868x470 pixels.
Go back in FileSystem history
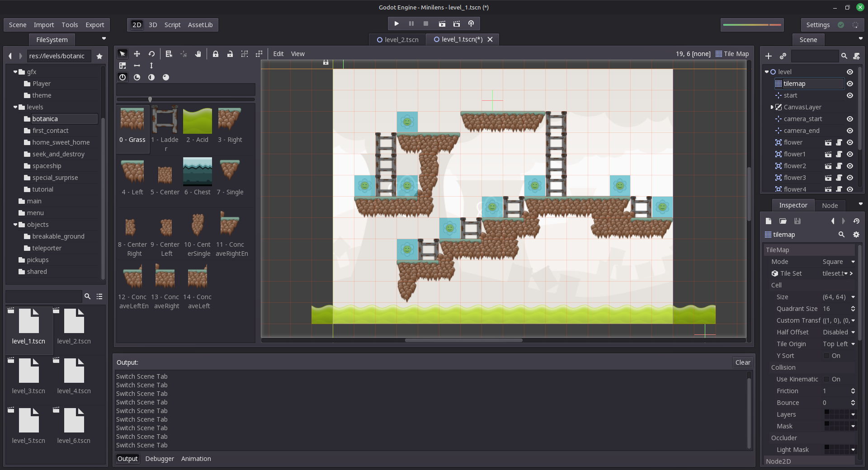pyautogui.click(x=10, y=56)
